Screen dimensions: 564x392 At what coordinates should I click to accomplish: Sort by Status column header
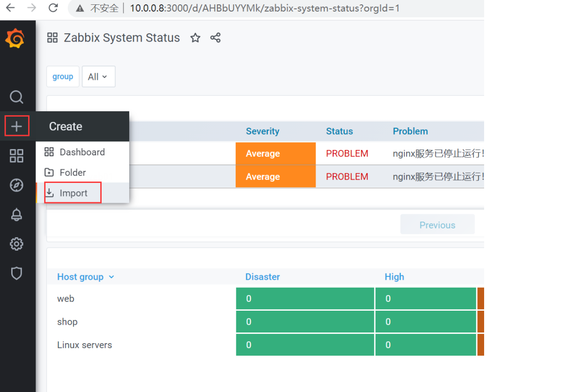[x=339, y=131]
